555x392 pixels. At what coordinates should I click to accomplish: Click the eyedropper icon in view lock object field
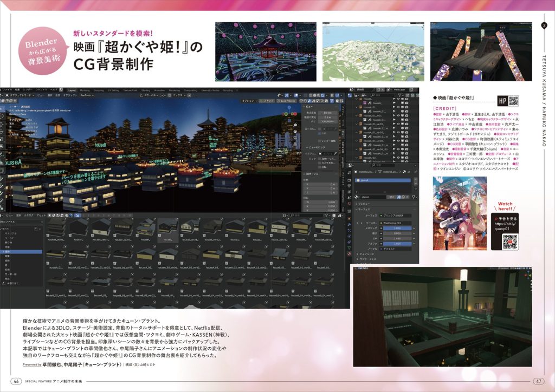coord(334,154)
